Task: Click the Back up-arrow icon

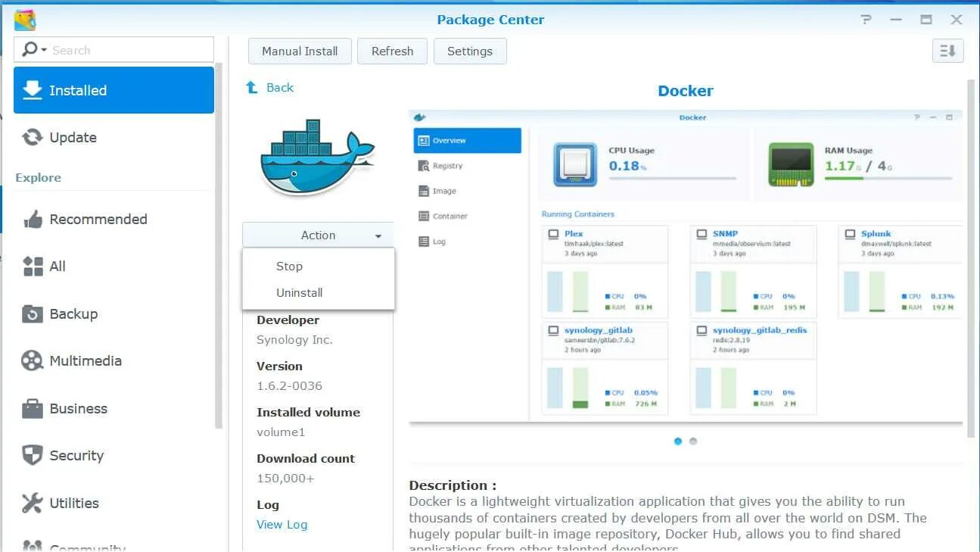Action: 252,87
